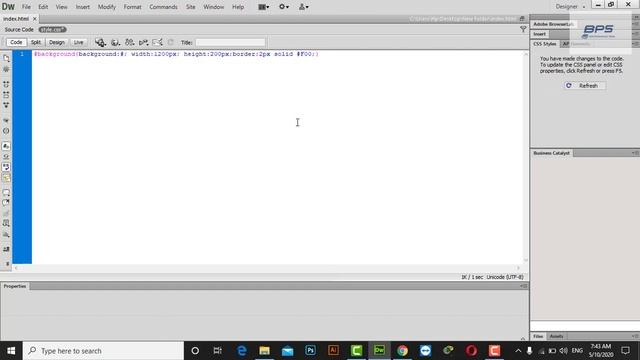Switch to Split view
This screenshot has height=360, width=640.
36,42
